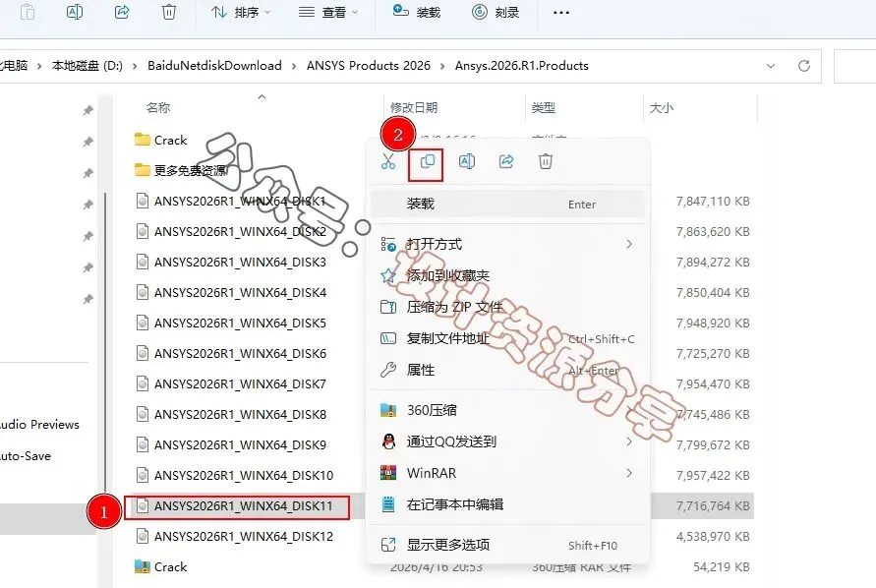Open the three-dots more options menu

(561, 13)
